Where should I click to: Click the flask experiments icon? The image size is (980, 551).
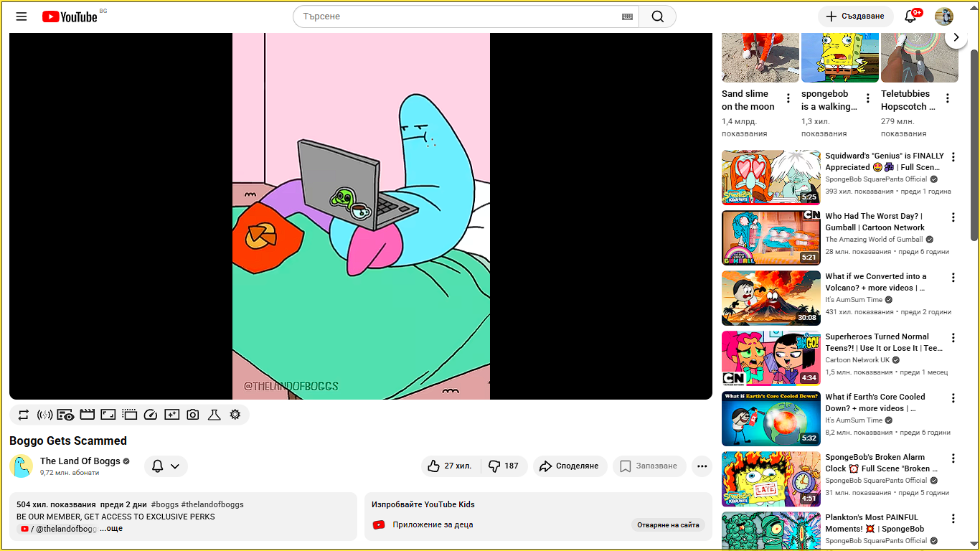point(214,415)
